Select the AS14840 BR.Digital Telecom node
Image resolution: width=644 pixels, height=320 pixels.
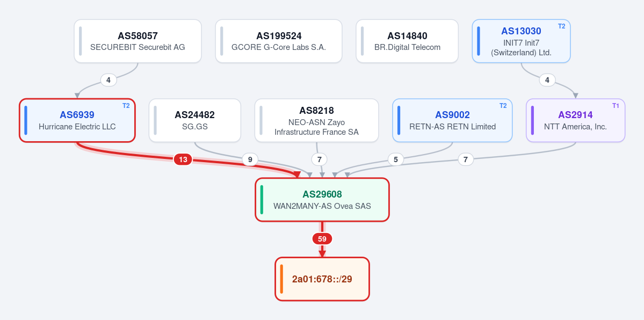click(407, 41)
